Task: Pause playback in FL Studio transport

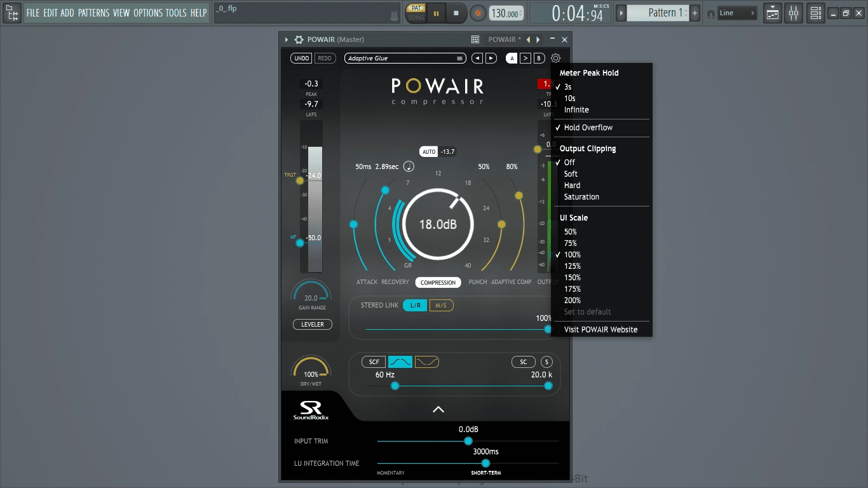Action: [437, 13]
